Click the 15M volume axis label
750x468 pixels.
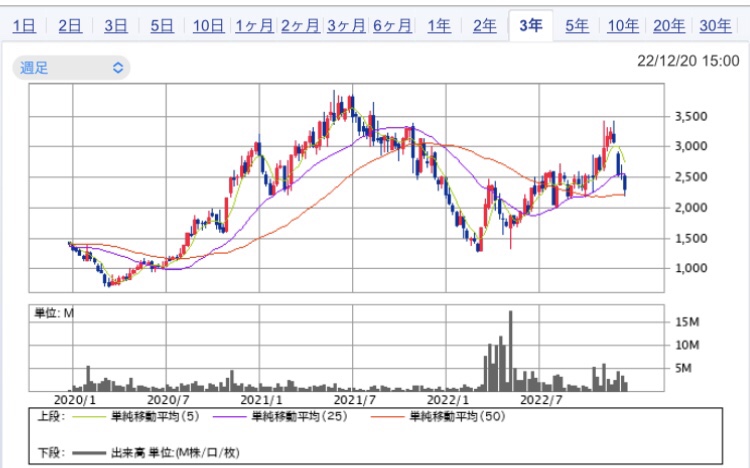[687, 322]
